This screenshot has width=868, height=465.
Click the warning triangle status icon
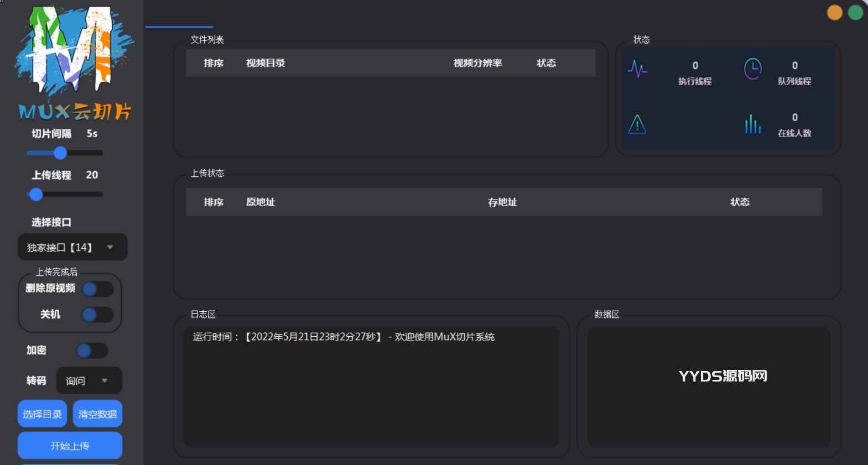pyautogui.click(x=637, y=124)
